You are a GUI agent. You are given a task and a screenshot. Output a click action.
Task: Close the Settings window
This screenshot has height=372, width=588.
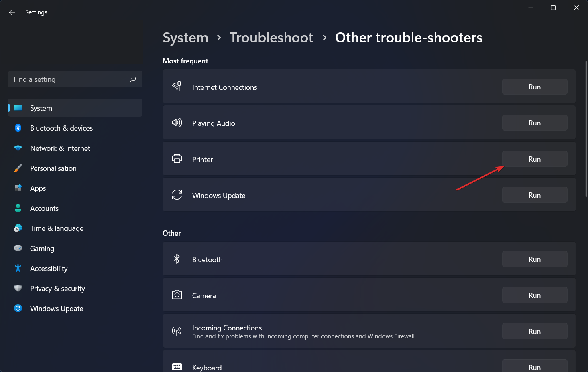click(576, 8)
